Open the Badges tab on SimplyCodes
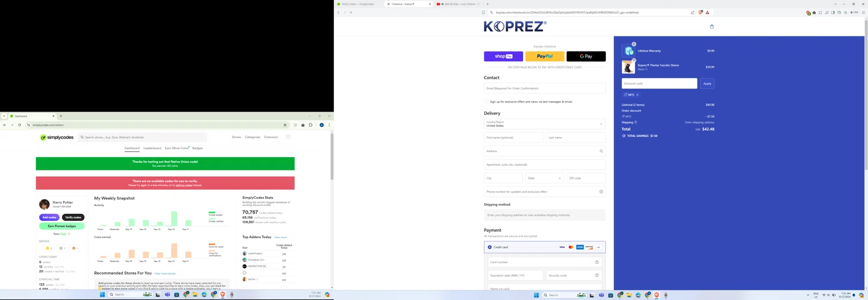Image resolution: width=868 pixels, height=300 pixels. pyautogui.click(x=197, y=148)
